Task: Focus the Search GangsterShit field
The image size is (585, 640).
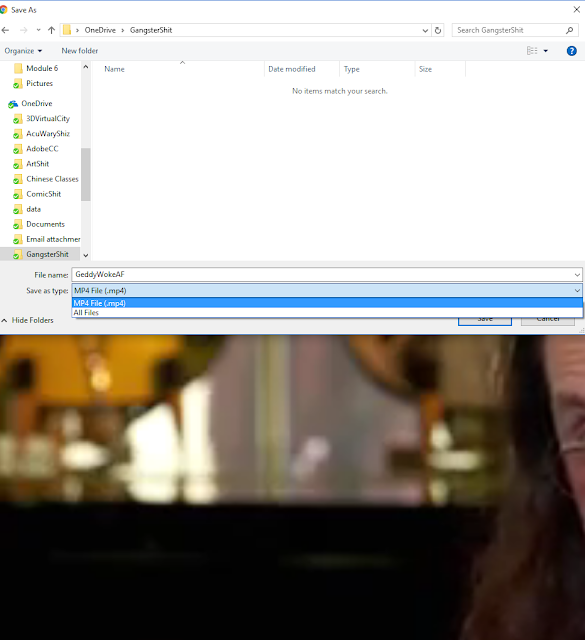Action: 510,30
